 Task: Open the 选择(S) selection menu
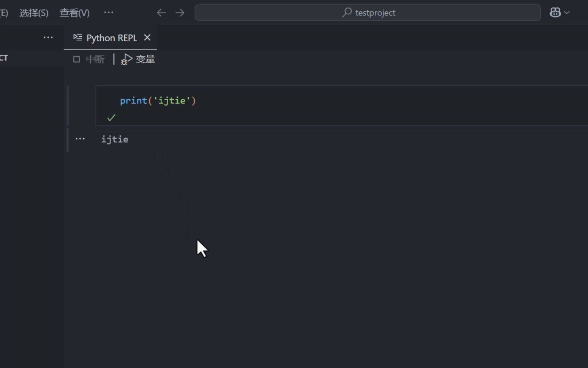34,12
